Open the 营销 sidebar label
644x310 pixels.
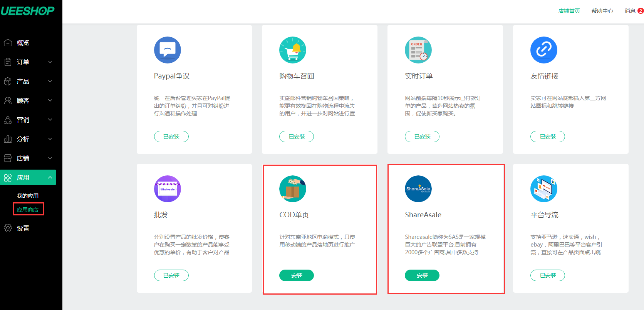pyautogui.click(x=23, y=120)
